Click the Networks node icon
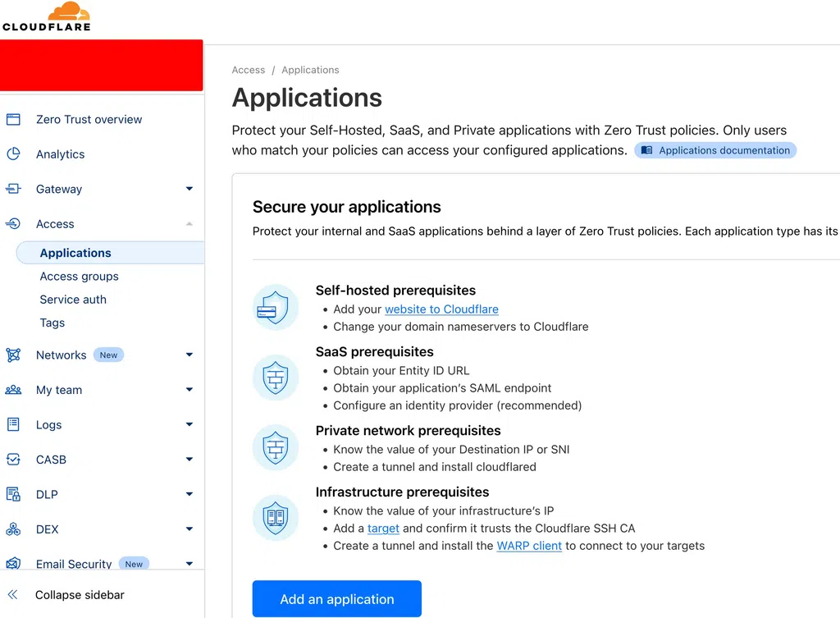Screen dimensions: 840x618 point(13,355)
